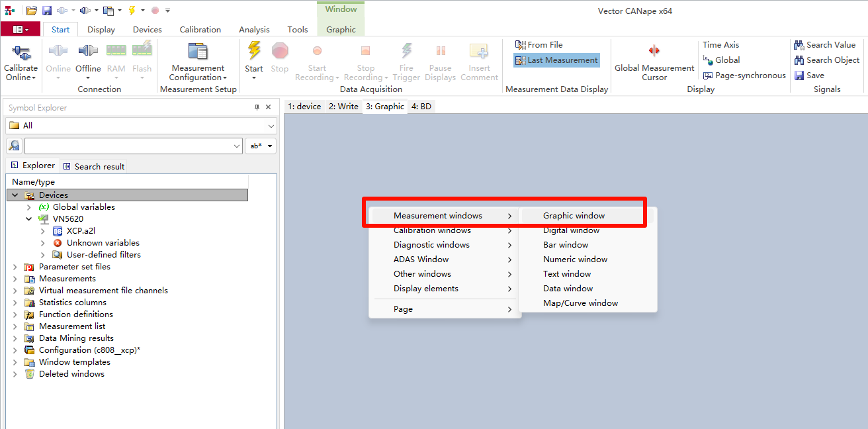Open the All filter dropdown
The image size is (868, 429).
(141, 126)
